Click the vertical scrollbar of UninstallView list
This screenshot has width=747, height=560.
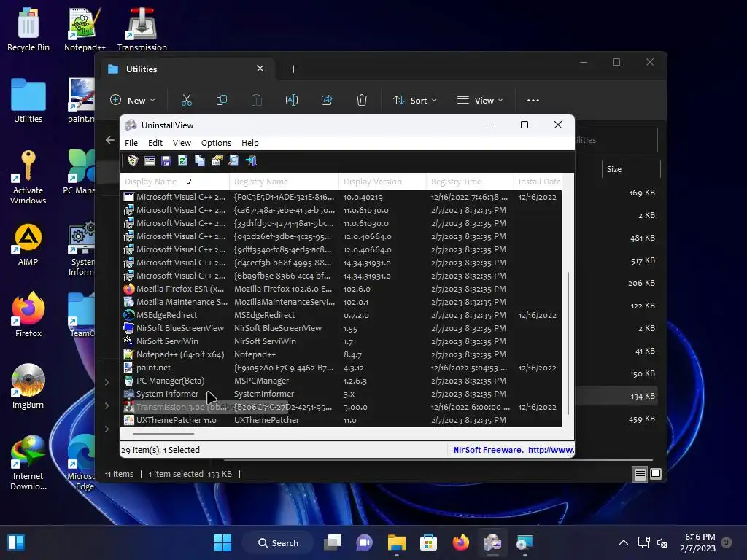(568, 343)
